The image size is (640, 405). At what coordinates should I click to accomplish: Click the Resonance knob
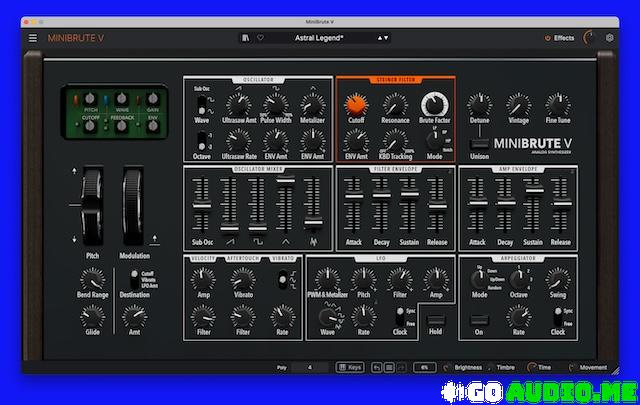tap(395, 105)
